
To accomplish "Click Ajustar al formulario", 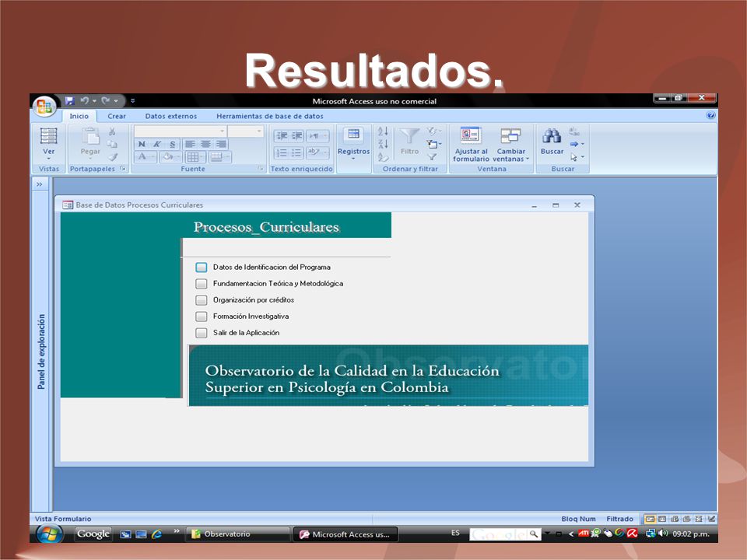I will (471, 145).
